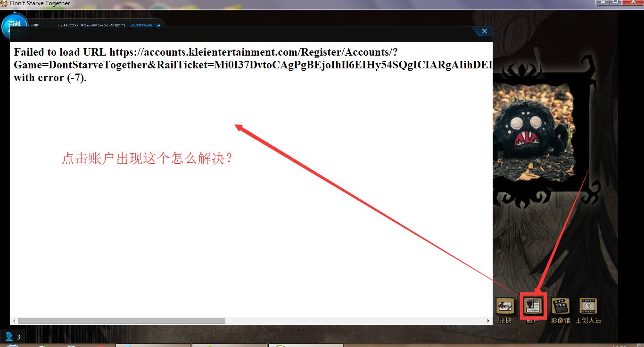Open the 主创人员 credits film icon
644x347 pixels.
click(588, 306)
